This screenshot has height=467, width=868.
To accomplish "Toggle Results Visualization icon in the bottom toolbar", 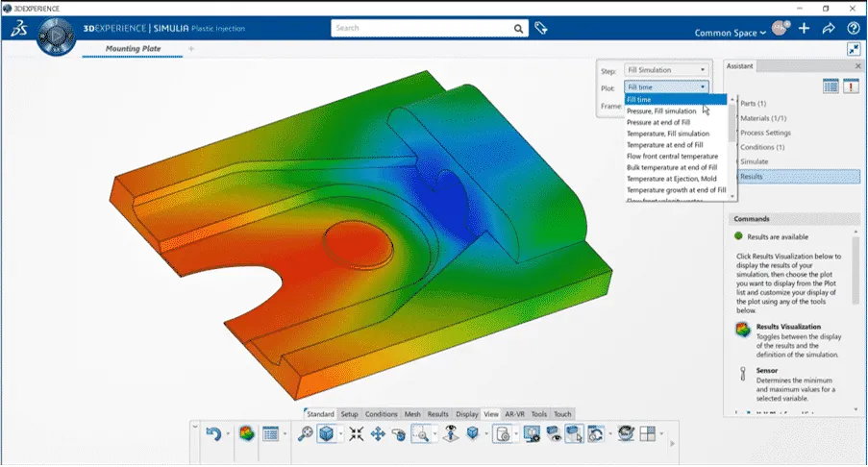I will (x=247, y=433).
